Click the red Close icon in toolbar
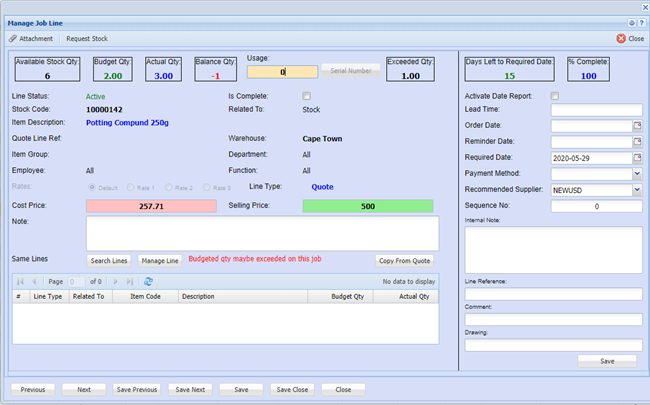 coord(622,39)
